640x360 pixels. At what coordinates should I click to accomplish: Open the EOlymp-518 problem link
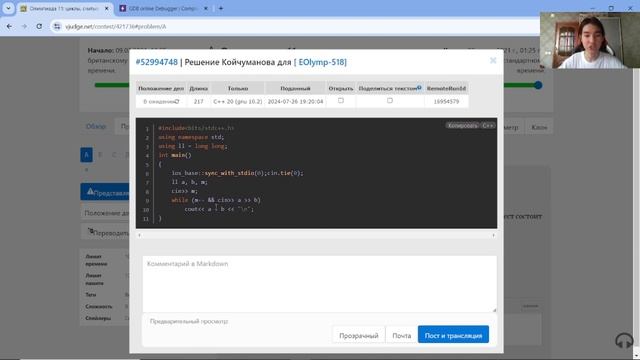coord(320,62)
